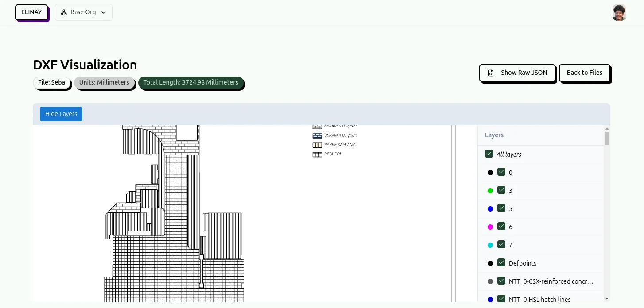This screenshot has height=308, width=644.
Task: Click the Back to Files button
Action: 585,73
